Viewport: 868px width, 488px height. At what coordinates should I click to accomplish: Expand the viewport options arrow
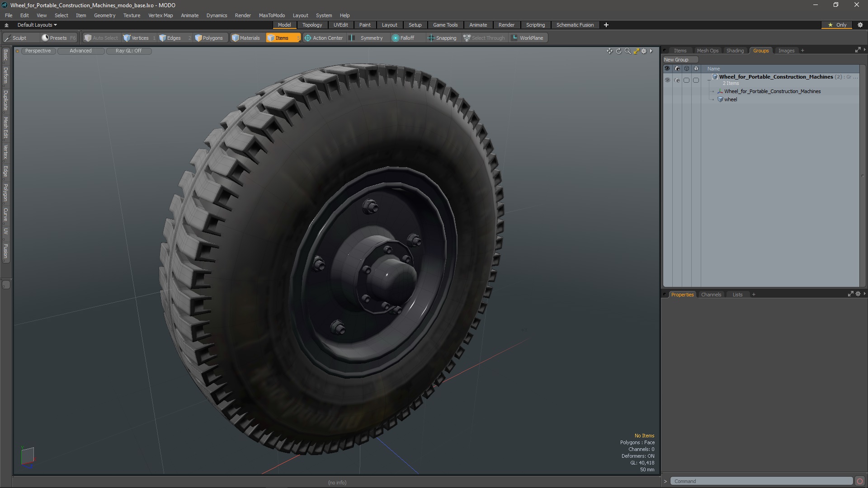tap(651, 51)
